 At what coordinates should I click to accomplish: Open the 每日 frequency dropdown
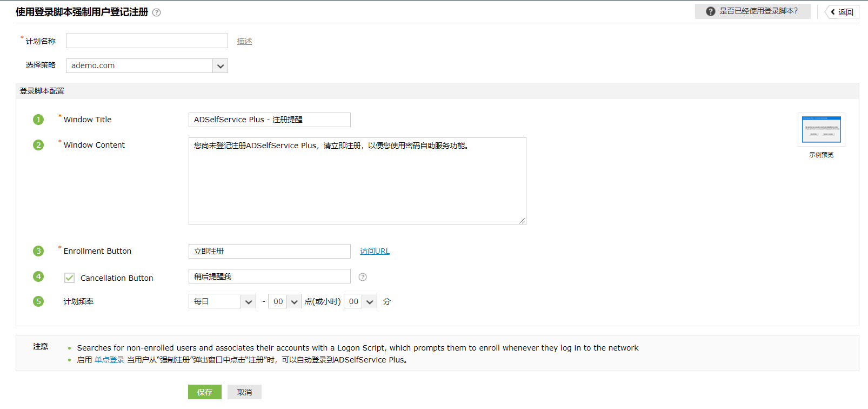click(x=222, y=301)
